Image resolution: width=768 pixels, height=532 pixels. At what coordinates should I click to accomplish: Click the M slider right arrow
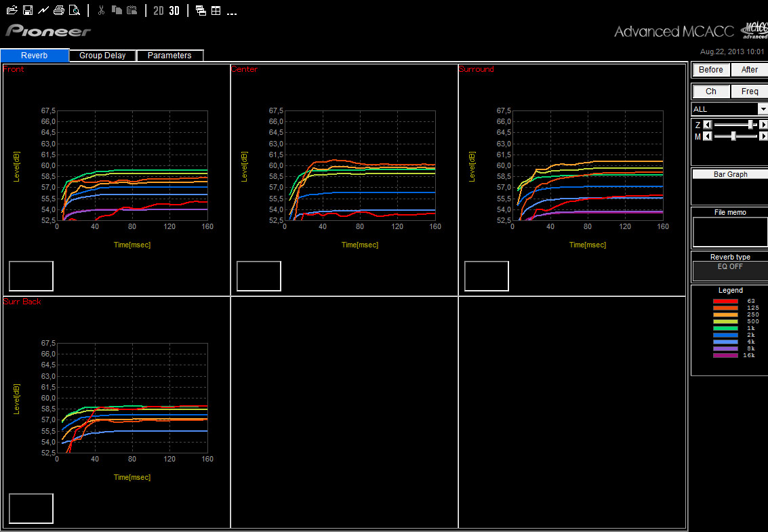coord(763,136)
